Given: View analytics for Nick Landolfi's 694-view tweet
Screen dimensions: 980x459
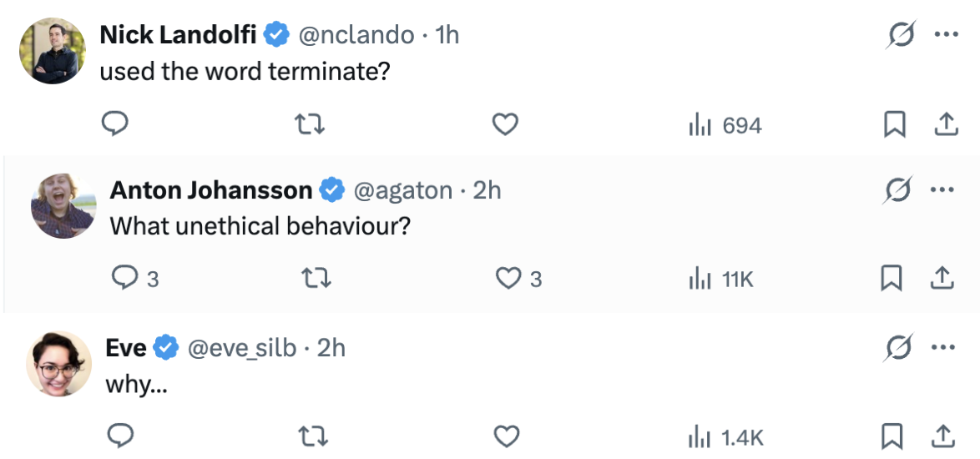Looking at the screenshot, I should pyautogui.click(x=725, y=125).
